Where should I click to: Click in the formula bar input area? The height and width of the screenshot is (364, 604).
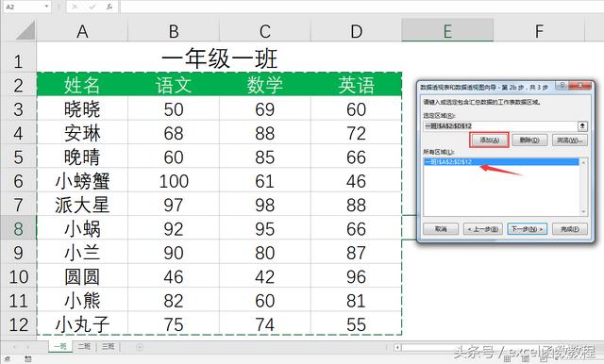coord(361,7)
